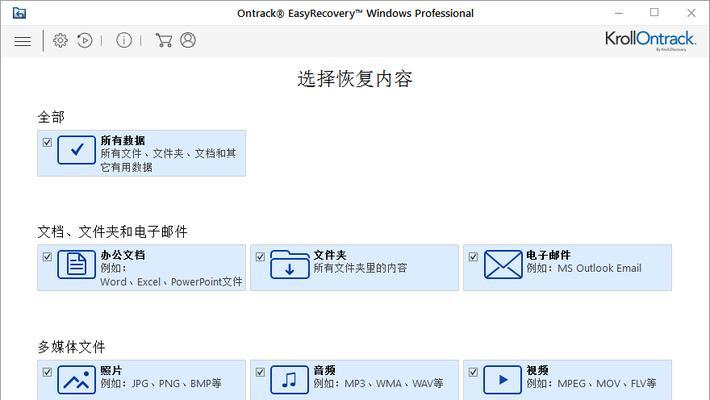
Task: Toggle the 照片 checkbox
Action: (47, 372)
